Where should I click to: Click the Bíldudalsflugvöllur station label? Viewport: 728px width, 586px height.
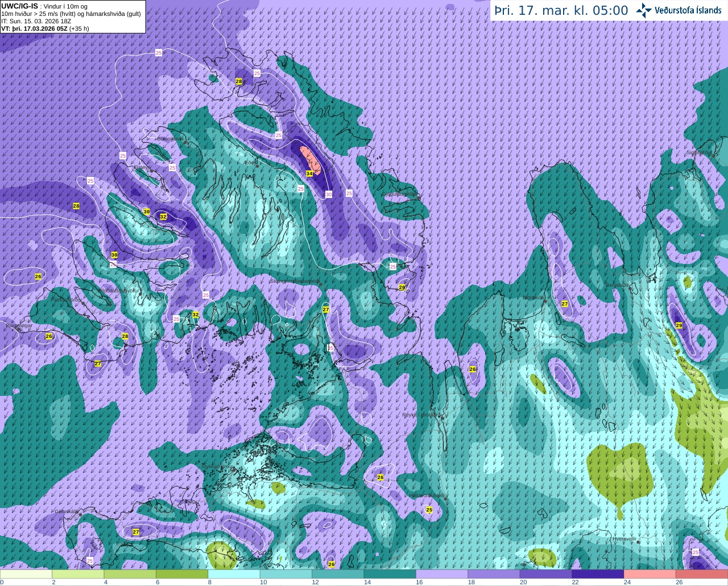pos(119,290)
